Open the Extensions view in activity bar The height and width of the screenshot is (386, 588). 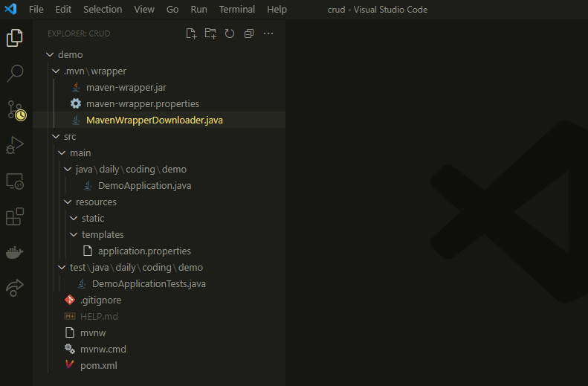tap(15, 216)
